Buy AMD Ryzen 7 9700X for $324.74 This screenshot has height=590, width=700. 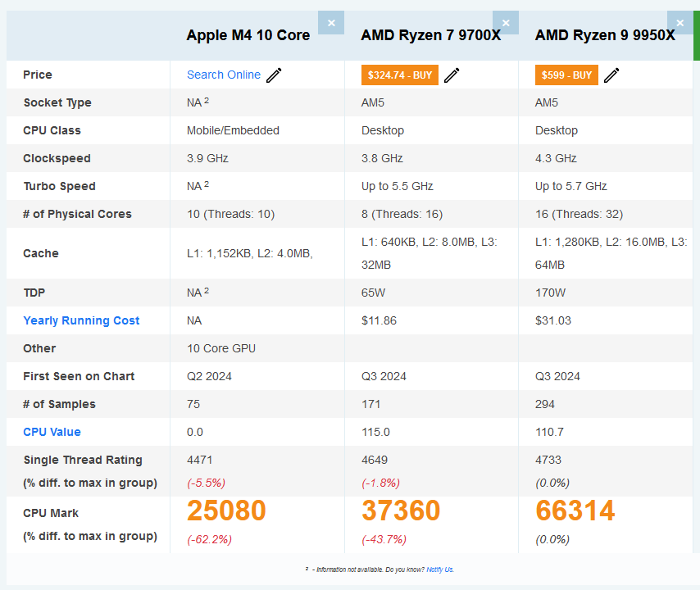tap(399, 74)
